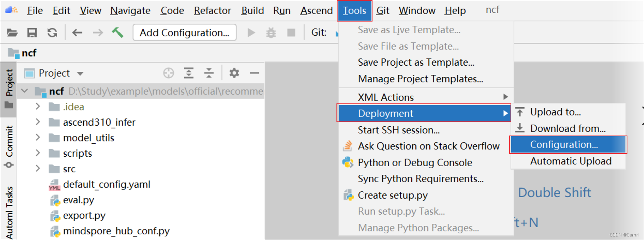Click the locate target icon in Project panel
This screenshot has height=240, width=644.
(168, 73)
